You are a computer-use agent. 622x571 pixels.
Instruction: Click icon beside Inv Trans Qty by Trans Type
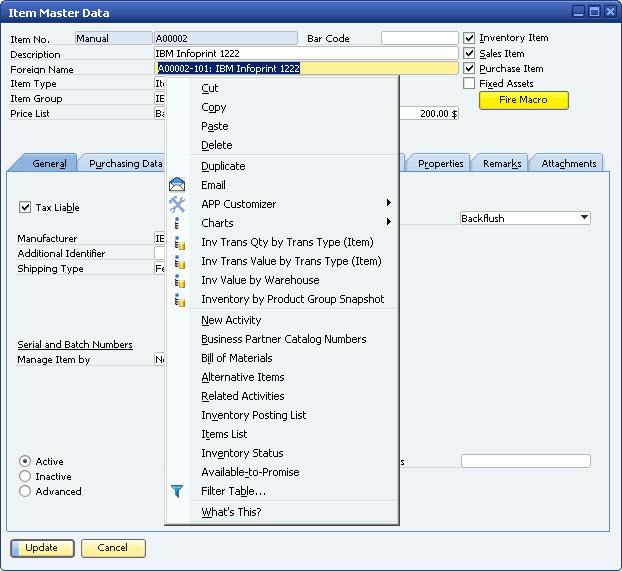(x=180, y=242)
